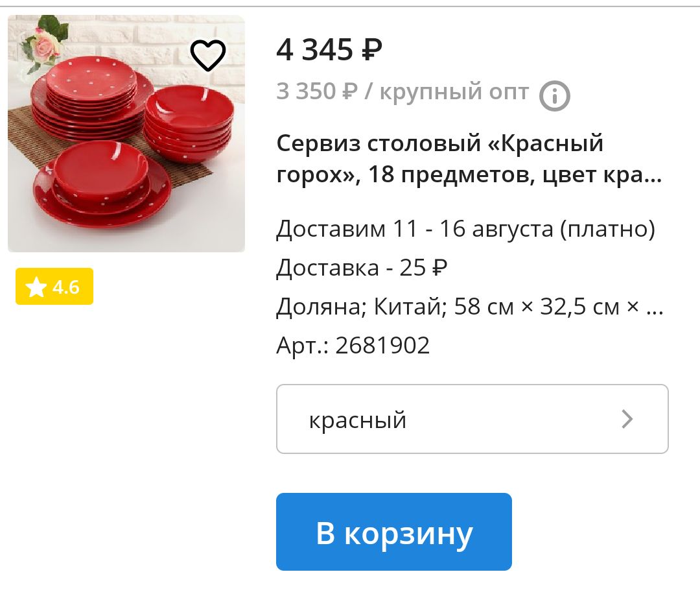700x596 pixels.
Task: Open product title 'Сервиз столовый Красный горох'
Action: (x=469, y=159)
